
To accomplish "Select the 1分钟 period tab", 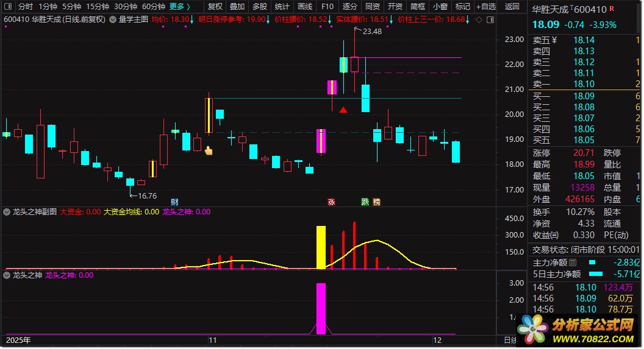I will 48,7.
